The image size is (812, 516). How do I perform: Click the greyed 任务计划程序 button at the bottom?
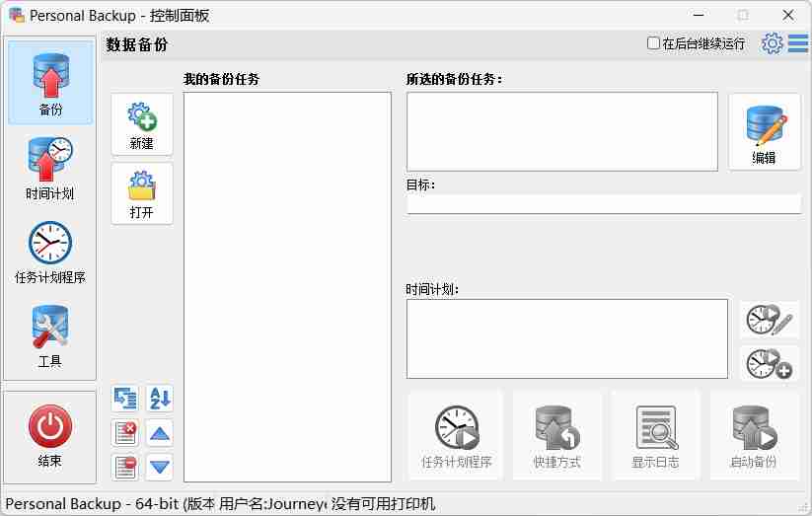(x=456, y=436)
